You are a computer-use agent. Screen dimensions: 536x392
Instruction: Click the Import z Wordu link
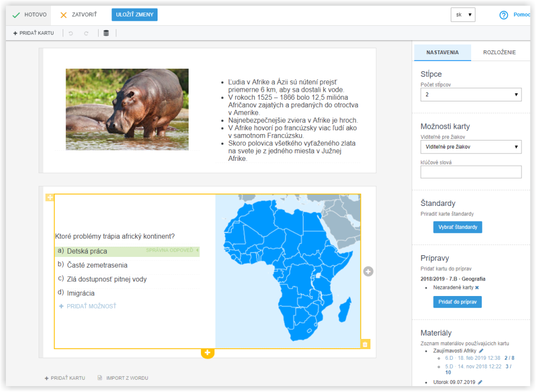[127, 378]
